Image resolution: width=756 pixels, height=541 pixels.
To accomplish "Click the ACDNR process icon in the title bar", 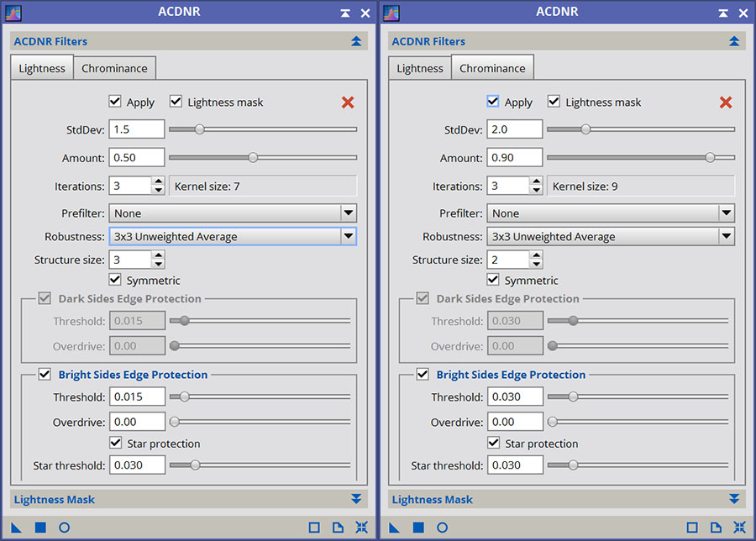I will [x=15, y=12].
